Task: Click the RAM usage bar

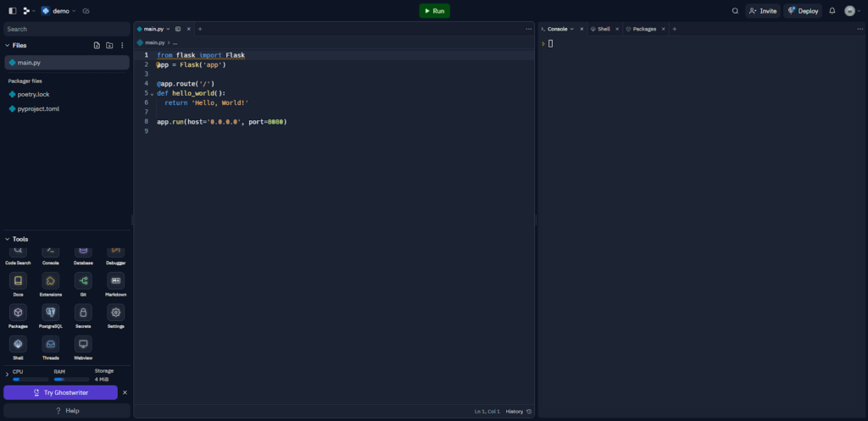Action: click(x=71, y=379)
